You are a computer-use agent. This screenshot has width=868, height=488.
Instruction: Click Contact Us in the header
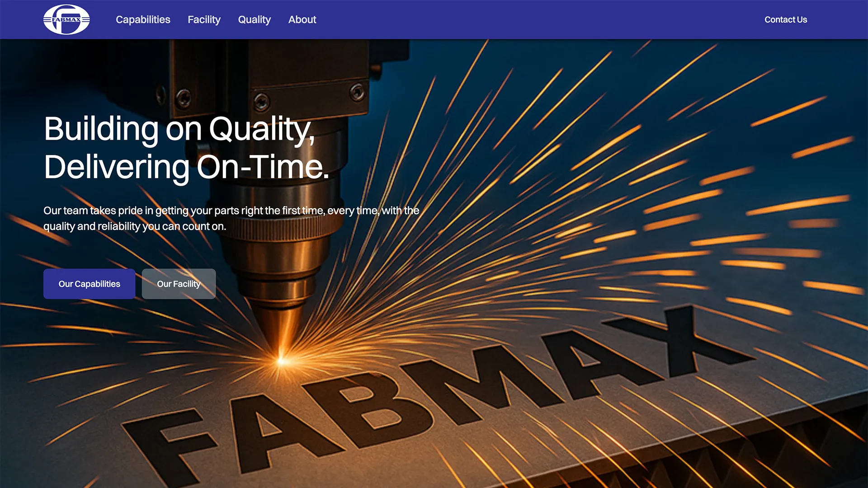tap(786, 19)
